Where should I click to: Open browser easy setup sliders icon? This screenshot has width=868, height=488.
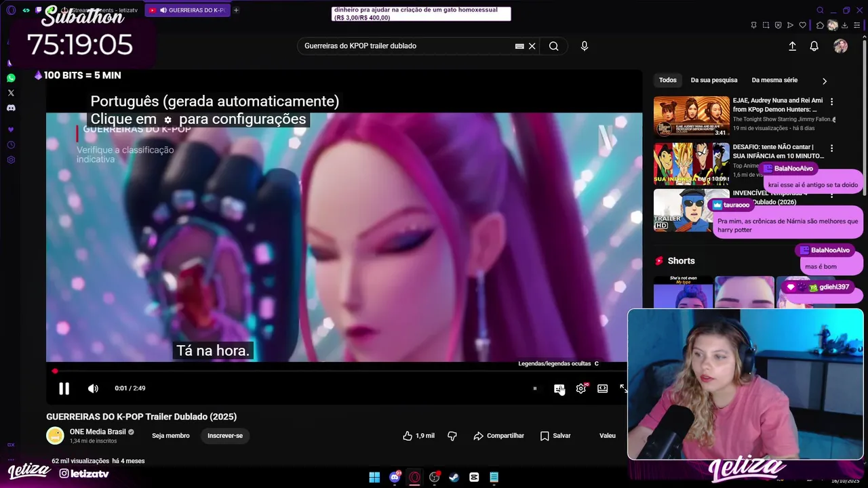(x=856, y=25)
